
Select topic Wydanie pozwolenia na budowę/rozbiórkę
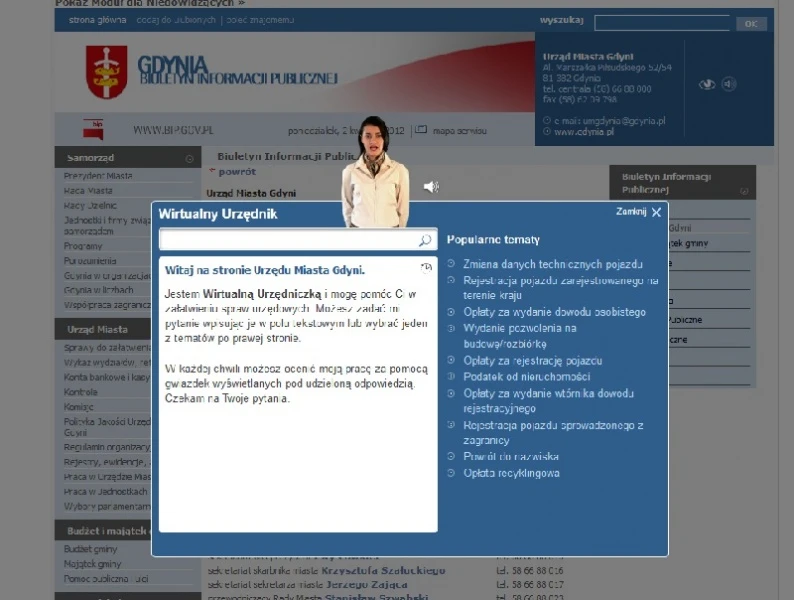point(520,336)
